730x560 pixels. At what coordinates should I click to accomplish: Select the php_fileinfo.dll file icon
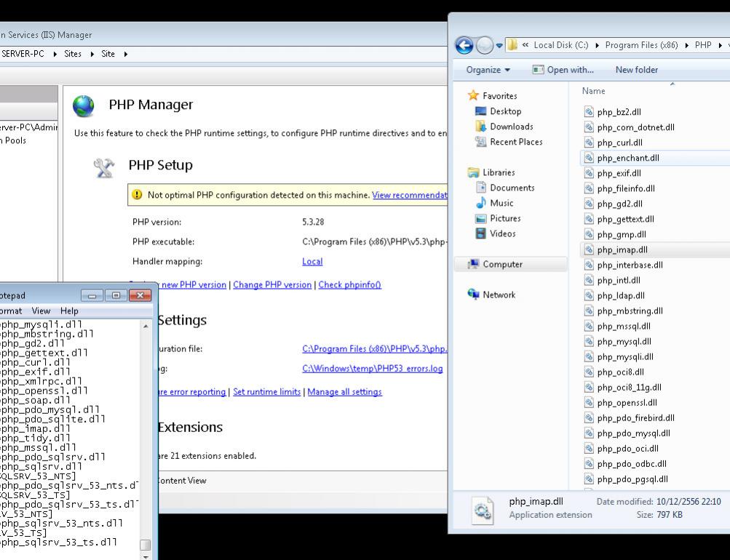[x=589, y=188]
